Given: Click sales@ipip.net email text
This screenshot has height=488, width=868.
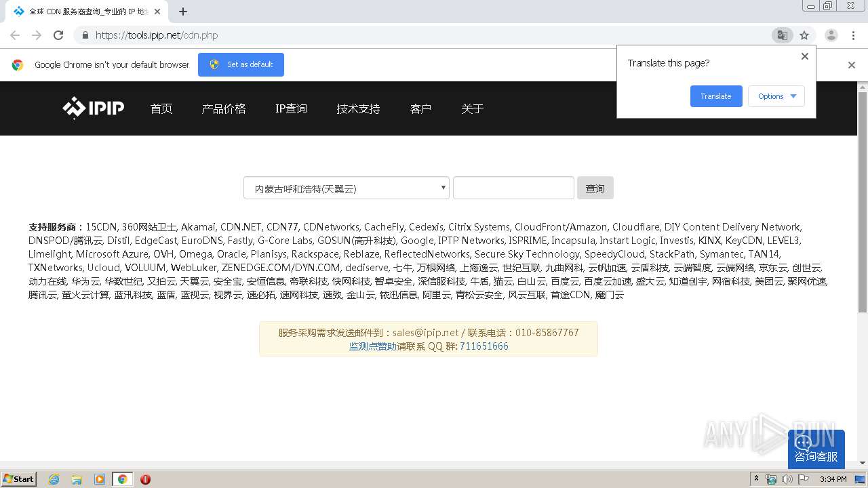Looking at the screenshot, I should [x=426, y=333].
